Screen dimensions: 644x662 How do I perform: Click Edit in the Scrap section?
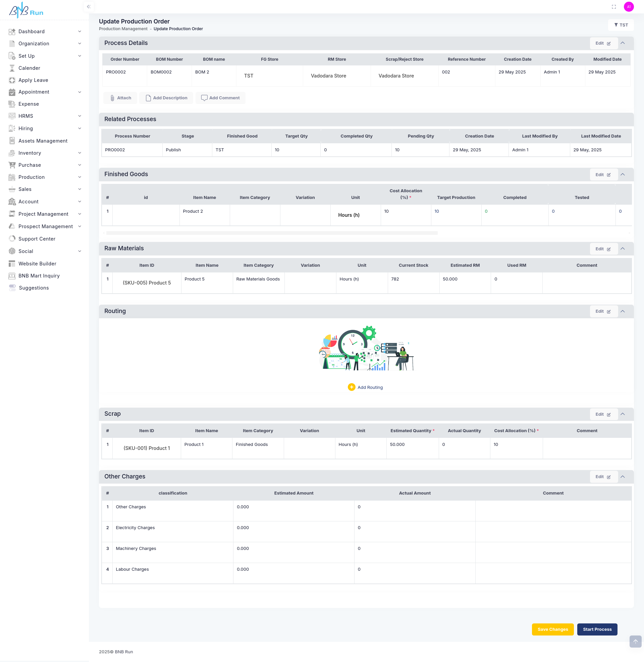(x=603, y=414)
